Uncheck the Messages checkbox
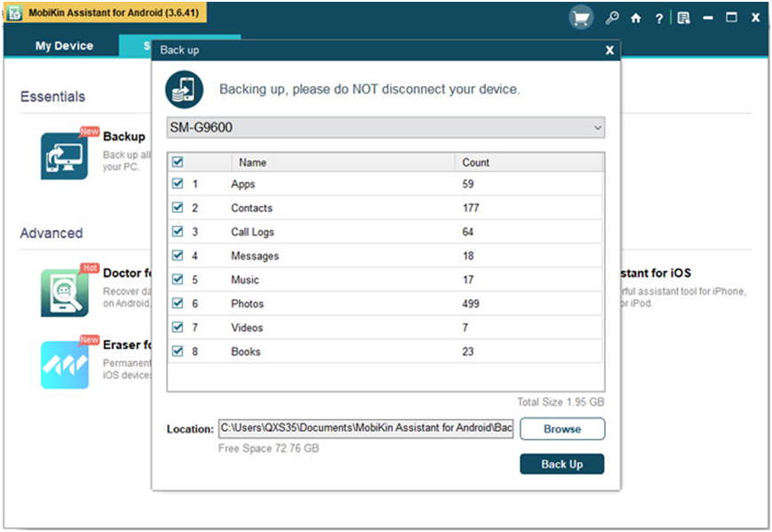This screenshot has height=532, width=772. click(178, 256)
